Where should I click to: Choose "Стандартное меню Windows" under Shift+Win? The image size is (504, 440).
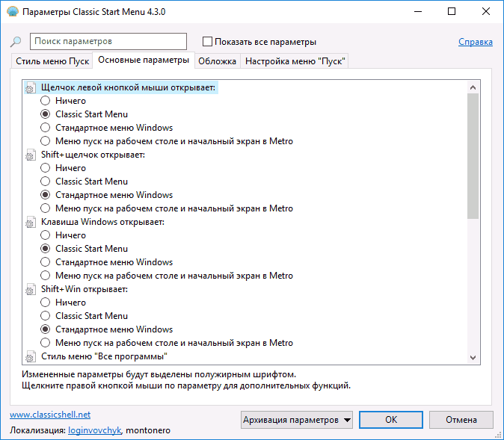[46, 329]
